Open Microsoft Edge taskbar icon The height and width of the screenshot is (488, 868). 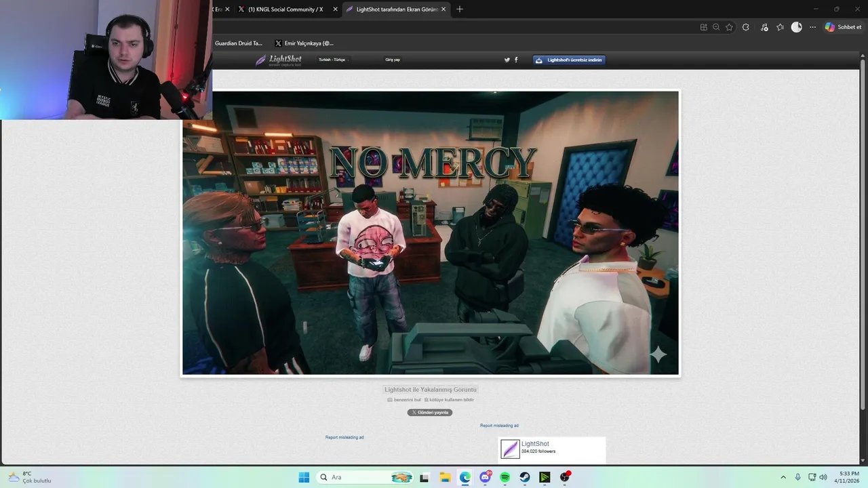coord(465,477)
